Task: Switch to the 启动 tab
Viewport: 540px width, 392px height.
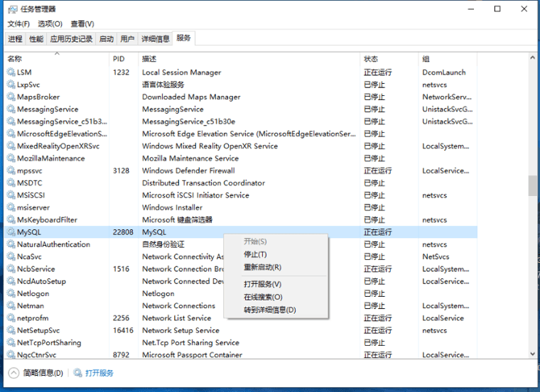Action: pos(107,39)
